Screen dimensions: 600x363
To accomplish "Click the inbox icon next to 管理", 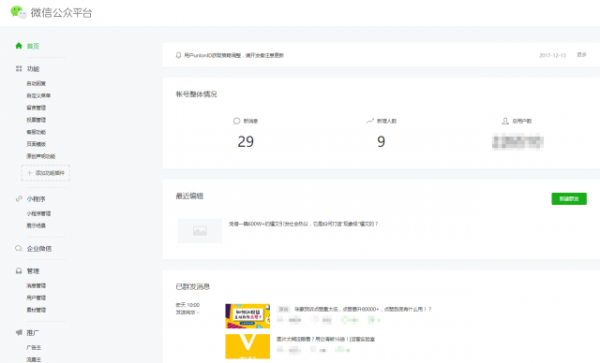I will [19, 271].
